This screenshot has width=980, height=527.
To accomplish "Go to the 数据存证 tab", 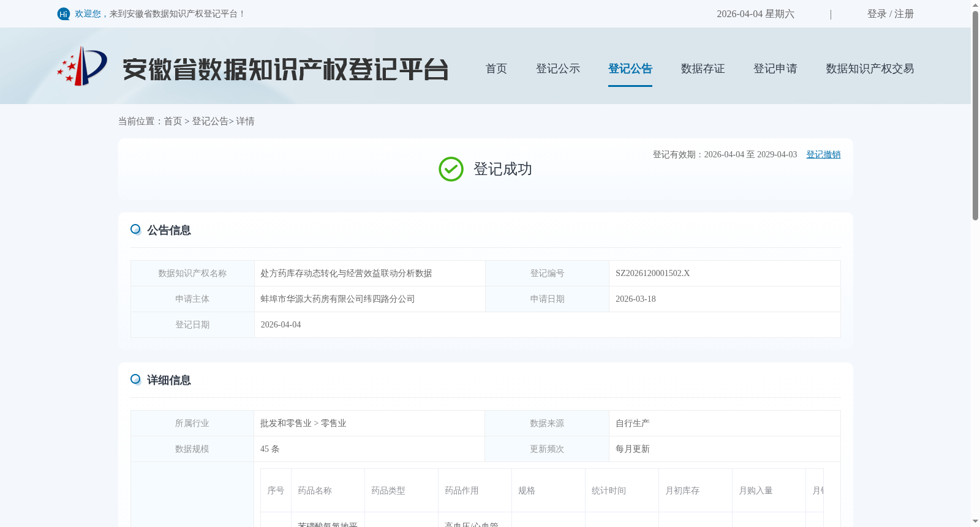I will pos(703,69).
